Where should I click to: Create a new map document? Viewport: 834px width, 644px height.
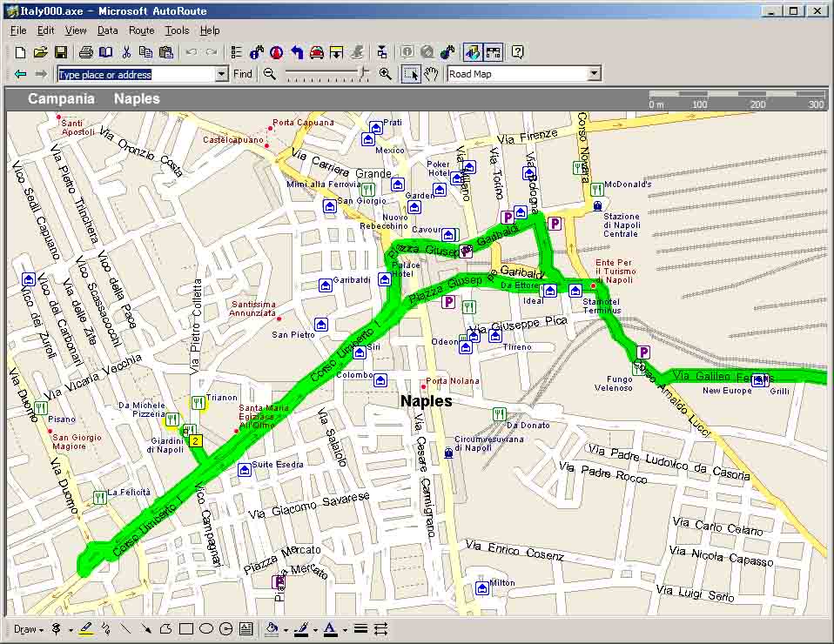click(20, 52)
